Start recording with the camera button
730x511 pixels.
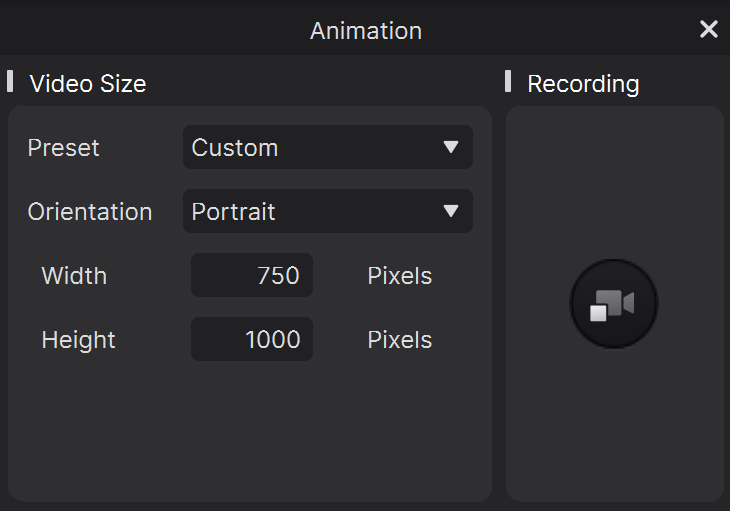[614, 304]
